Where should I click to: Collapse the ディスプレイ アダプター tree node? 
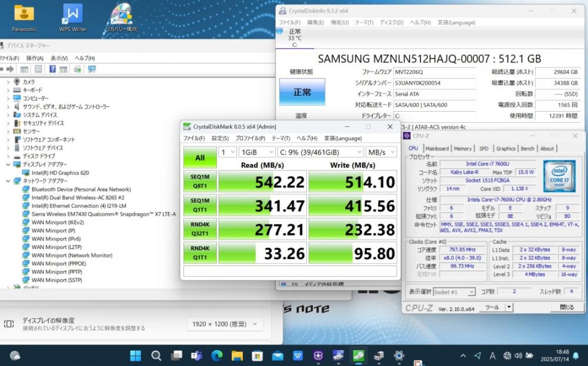point(8,164)
